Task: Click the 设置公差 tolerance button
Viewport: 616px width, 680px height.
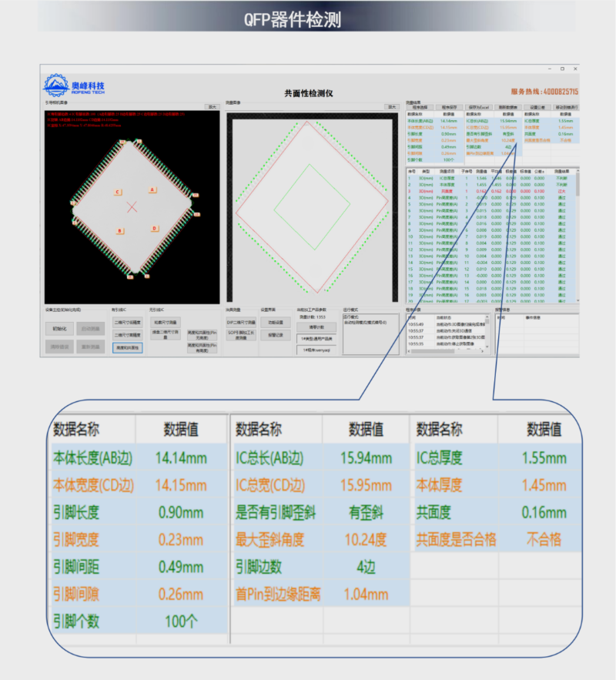Action: pyautogui.click(x=537, y=107)
